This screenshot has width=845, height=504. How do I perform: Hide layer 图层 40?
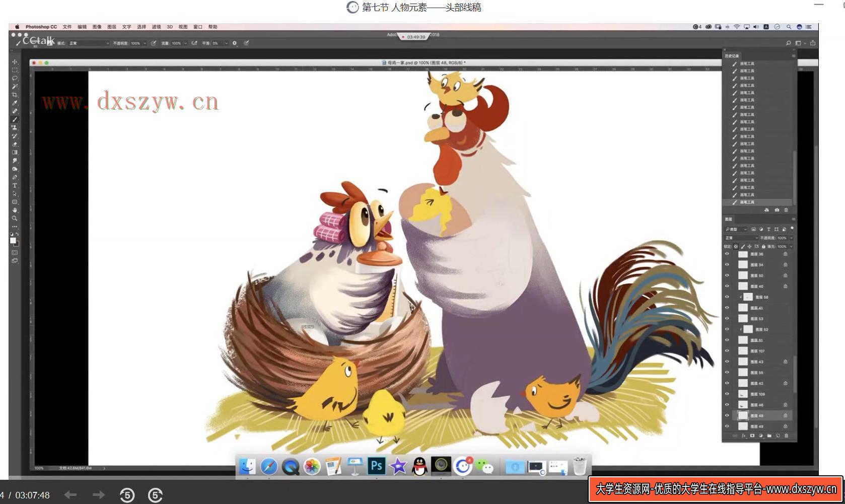[x=727, y=286]
